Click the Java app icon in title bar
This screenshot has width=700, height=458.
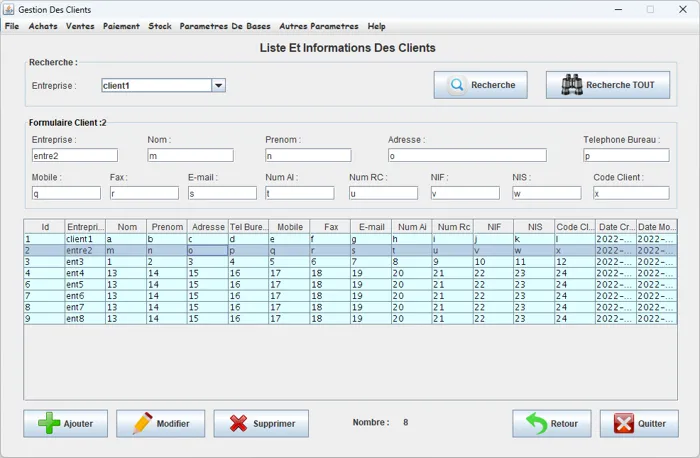[9, 9]
